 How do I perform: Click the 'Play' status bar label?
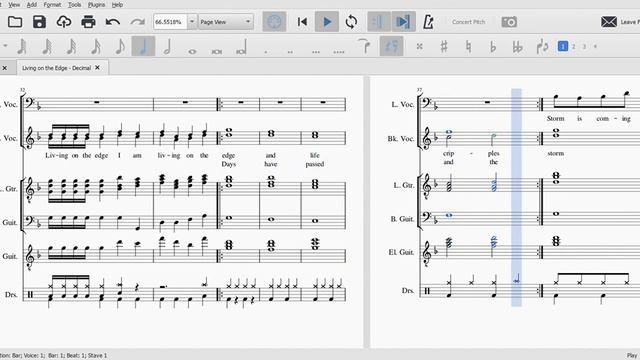tap(632, 356)
